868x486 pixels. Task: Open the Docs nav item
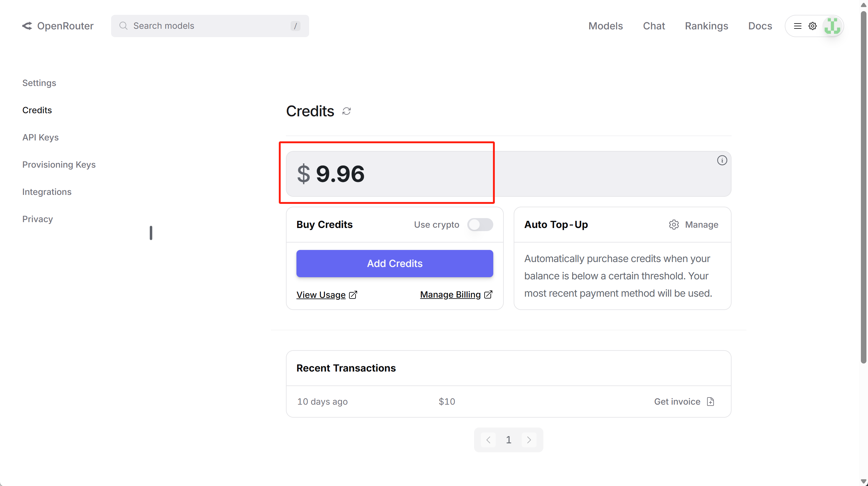tap(760, 26)
